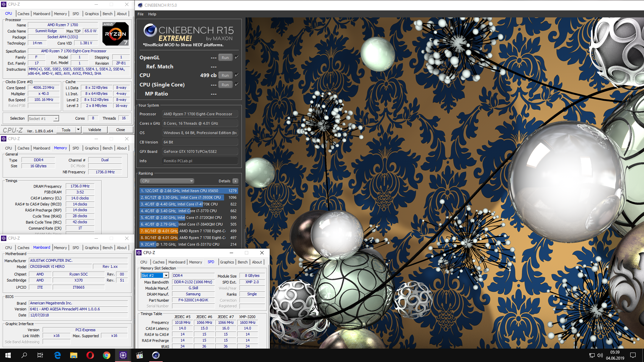Switch to Cinebench in the taskbar
Screen dimensions: 644x362
pos(156,355)
